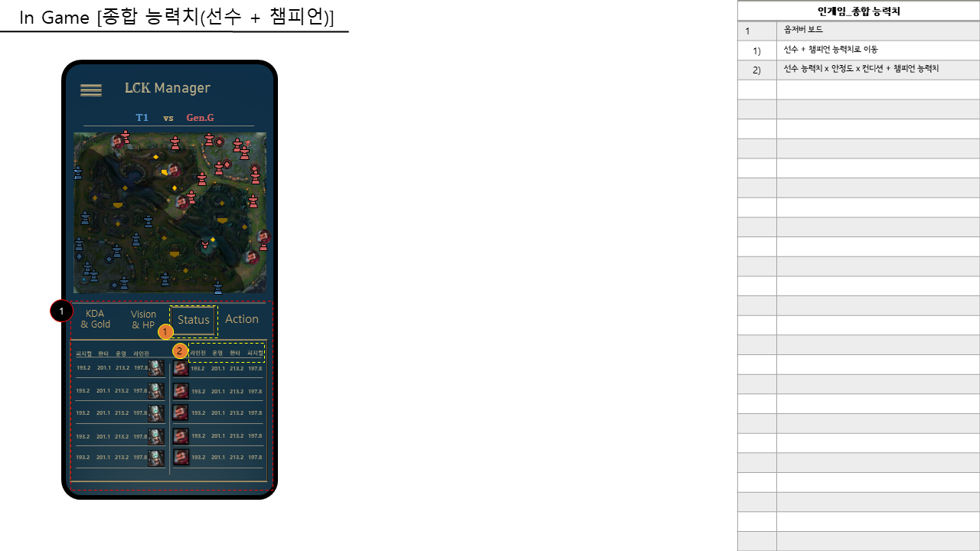The width and height of the screenshot is (980, 551).
Task: Select T1's bottom-row helmeted champion portrait
Action: click(156, 458)
